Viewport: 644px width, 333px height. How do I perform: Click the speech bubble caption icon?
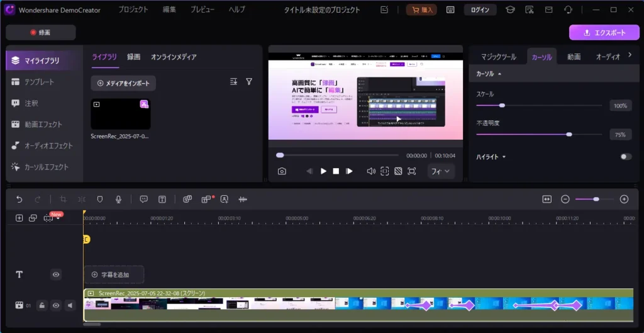coord(144,199)
